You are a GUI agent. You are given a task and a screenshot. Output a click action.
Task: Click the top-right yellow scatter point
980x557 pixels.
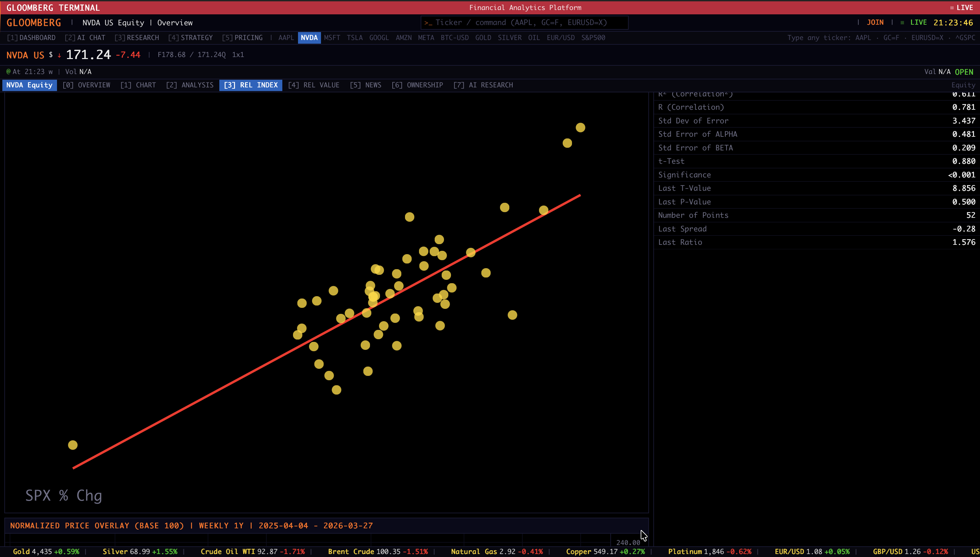[x=580, y=127]
